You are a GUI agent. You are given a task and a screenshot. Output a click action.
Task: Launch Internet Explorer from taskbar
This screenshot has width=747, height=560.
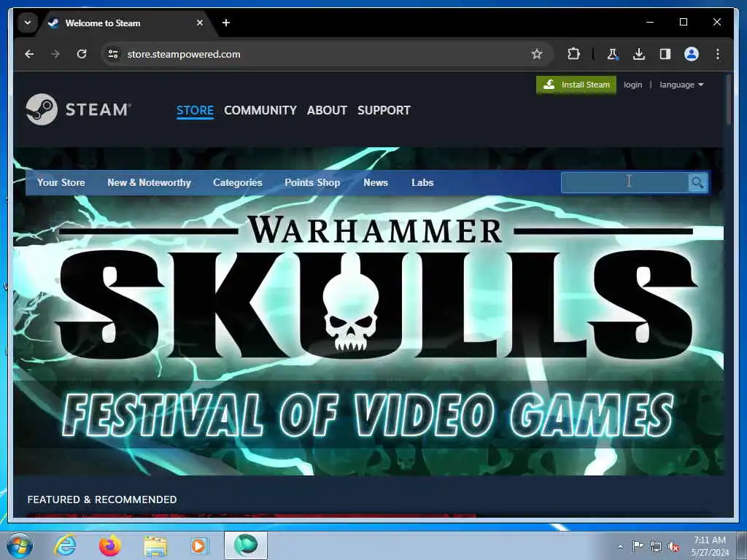(x=65, y=545)
